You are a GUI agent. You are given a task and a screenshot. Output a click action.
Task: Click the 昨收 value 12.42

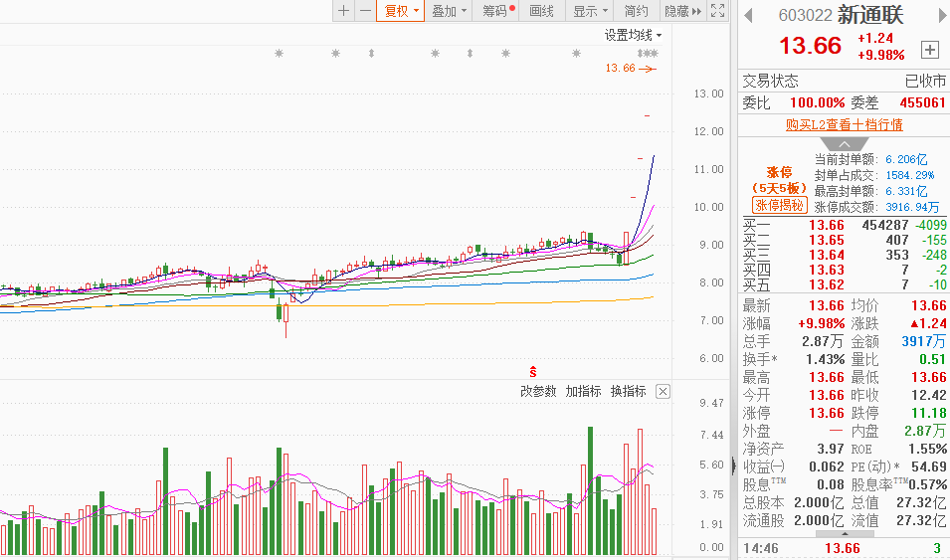(929, 395)
